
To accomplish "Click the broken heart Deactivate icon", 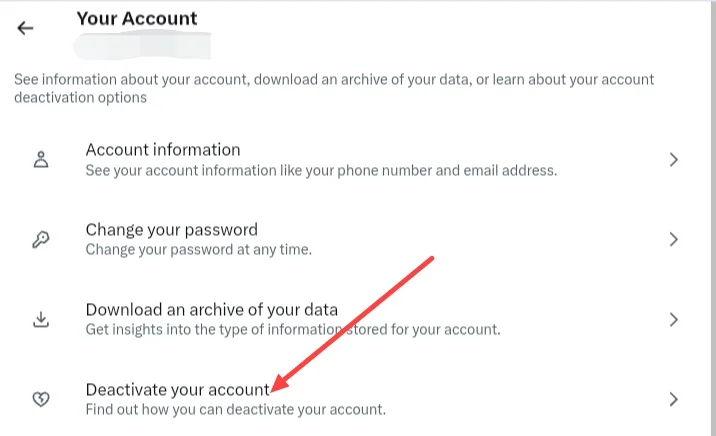I will pos(41,399).
